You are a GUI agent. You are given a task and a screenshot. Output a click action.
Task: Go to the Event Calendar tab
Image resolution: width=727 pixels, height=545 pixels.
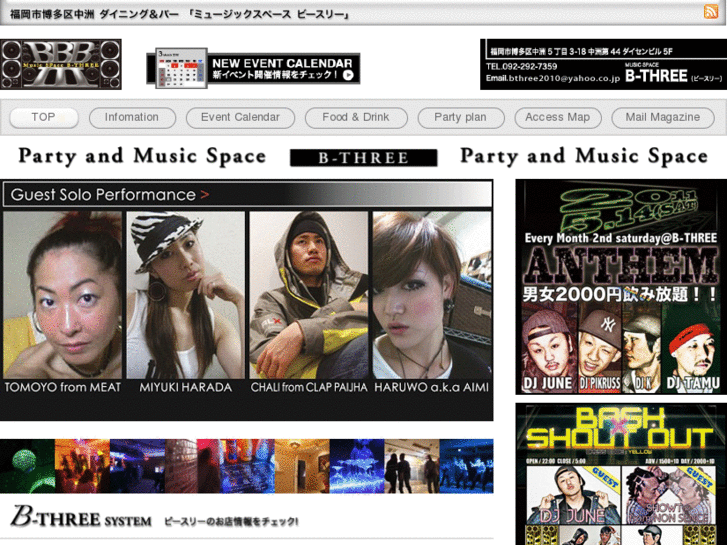(x=240, y=117)
